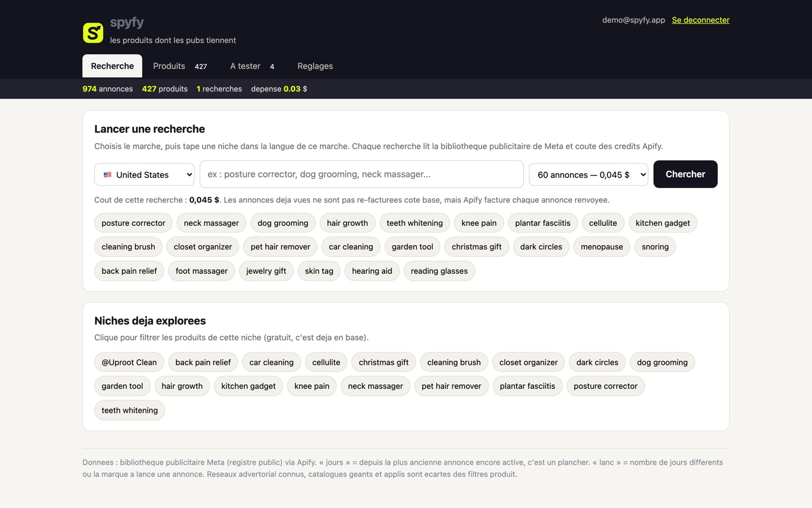Select the hair growth suggestion chip
Screen dimensions: 812x508
(x=347, y=223)
